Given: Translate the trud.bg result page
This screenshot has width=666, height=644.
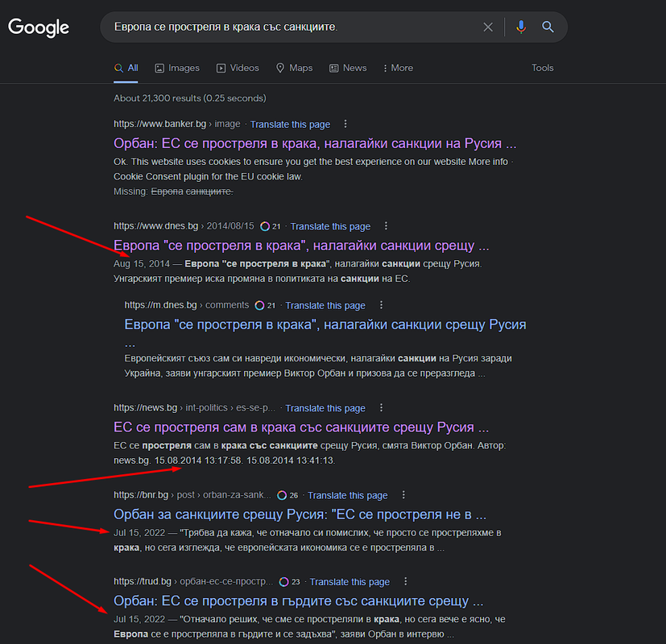Looking at the screenshot, I should 350,581.
